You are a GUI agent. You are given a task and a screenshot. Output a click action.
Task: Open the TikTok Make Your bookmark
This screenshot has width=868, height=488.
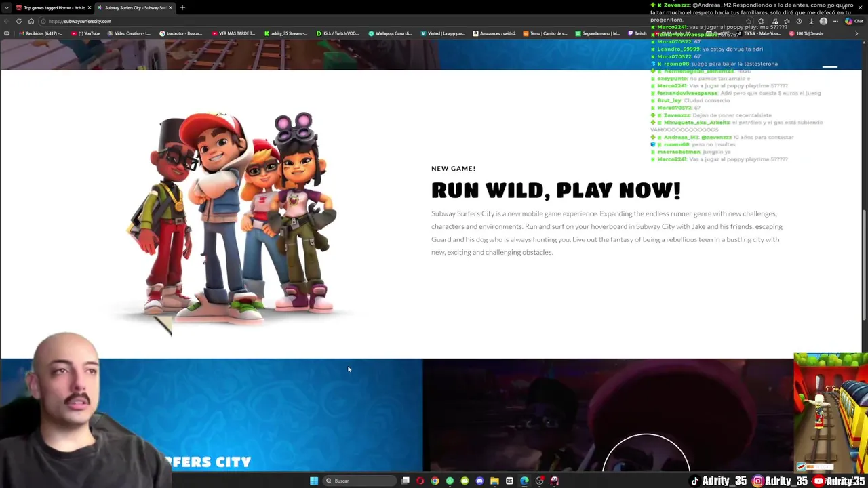[759, 33]
